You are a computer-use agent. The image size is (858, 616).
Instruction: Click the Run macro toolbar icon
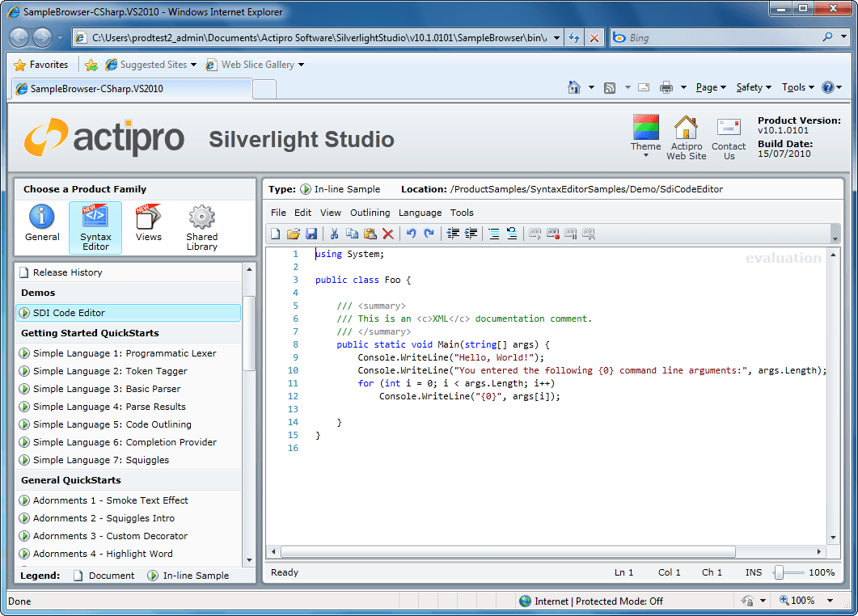click(x=535, y=234)
